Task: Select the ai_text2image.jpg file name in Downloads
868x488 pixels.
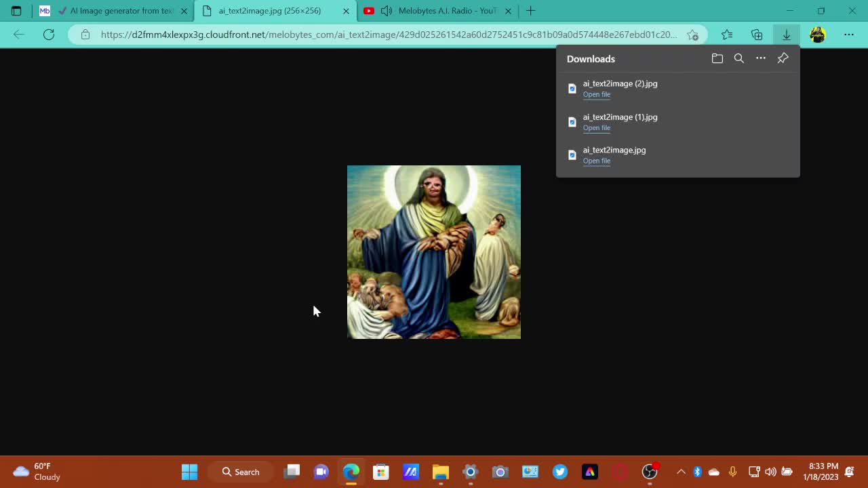Action: pos(614,150)
